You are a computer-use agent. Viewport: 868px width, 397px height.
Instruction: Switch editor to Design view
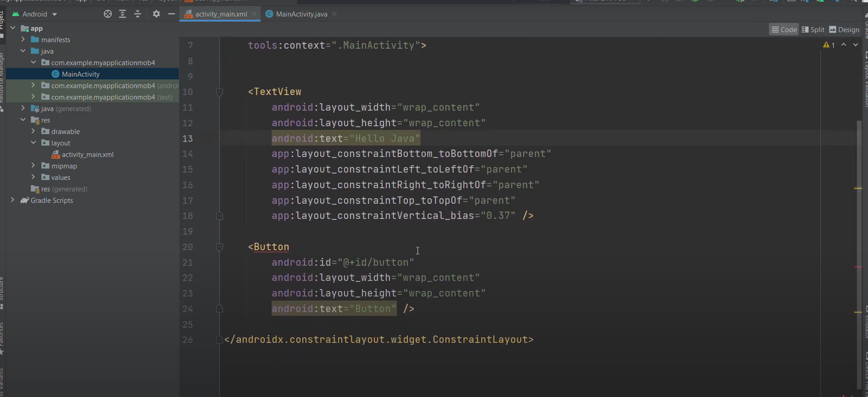pos(844,30)
